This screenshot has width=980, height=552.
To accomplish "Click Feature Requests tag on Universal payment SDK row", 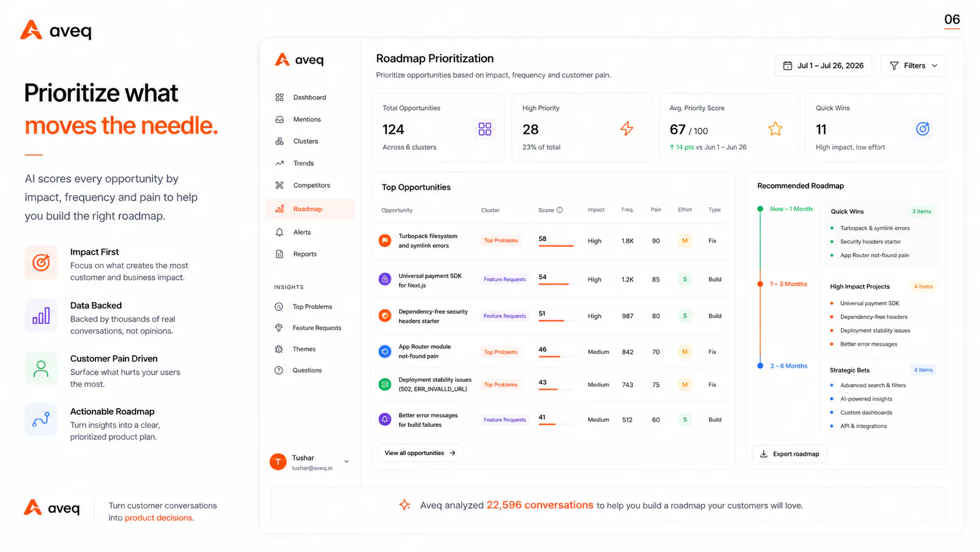I will tap(505, 279).
